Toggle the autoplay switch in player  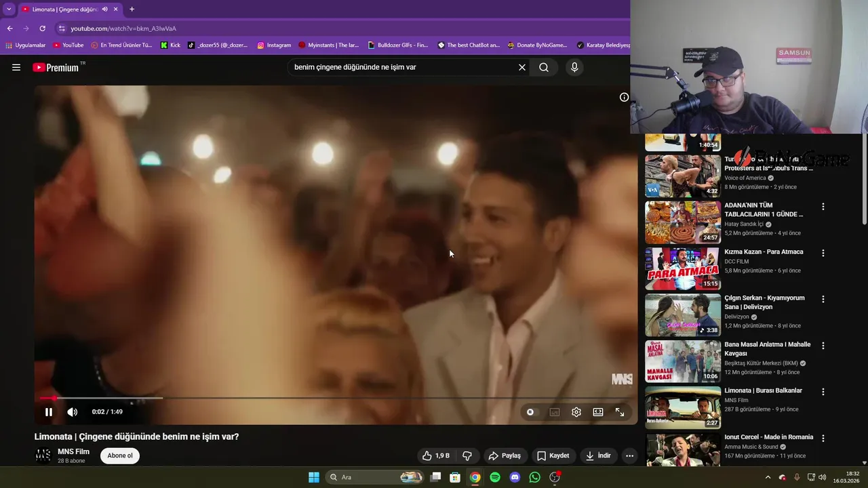(530, 412)
